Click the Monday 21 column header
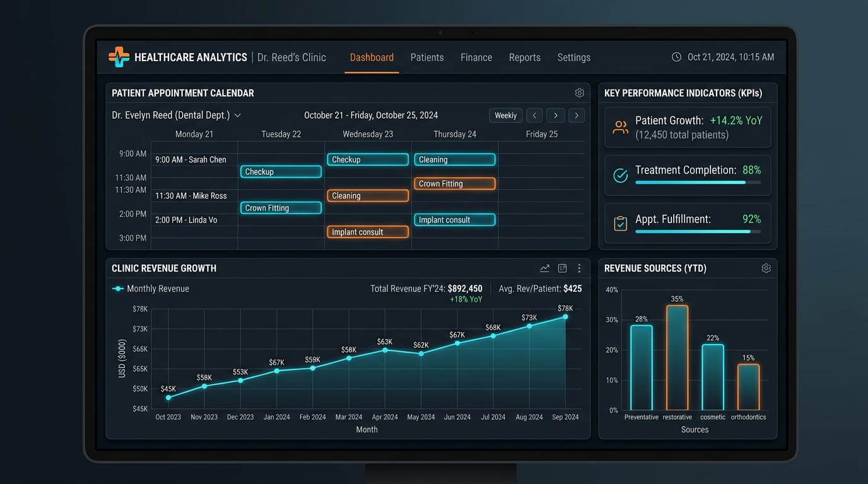The image size is (868, 484). point(194,134)
